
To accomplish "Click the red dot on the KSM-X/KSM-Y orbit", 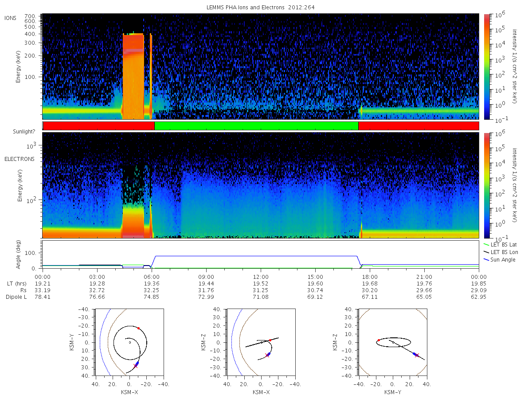I will [x=138, y=328].
